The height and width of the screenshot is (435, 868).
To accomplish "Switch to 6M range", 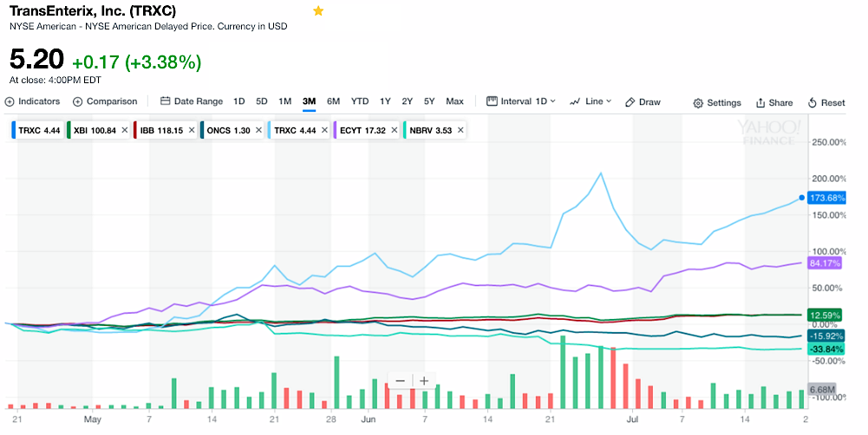I will 333,101.
